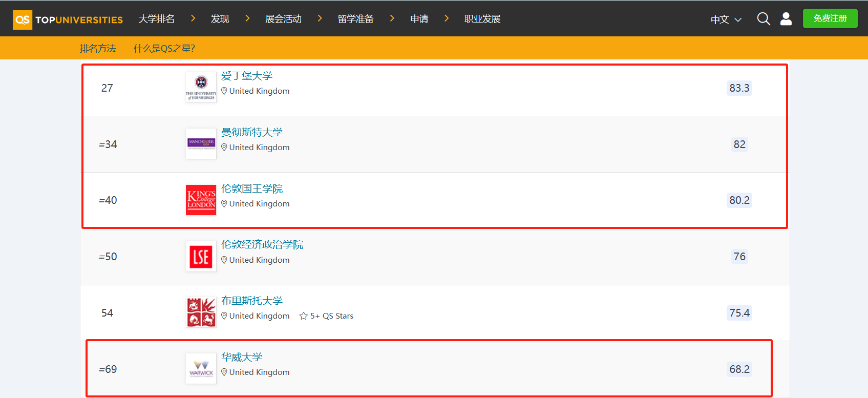Open the 中文 language dropdown
This screenshot has width=868, height=398.
click(x=726, y=19)
